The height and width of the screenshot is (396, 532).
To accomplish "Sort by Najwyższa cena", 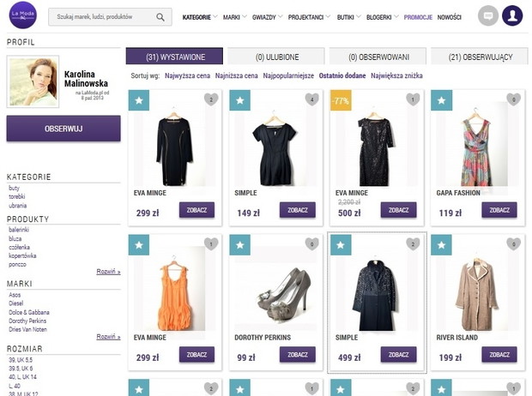I will [x=187, y=75].
